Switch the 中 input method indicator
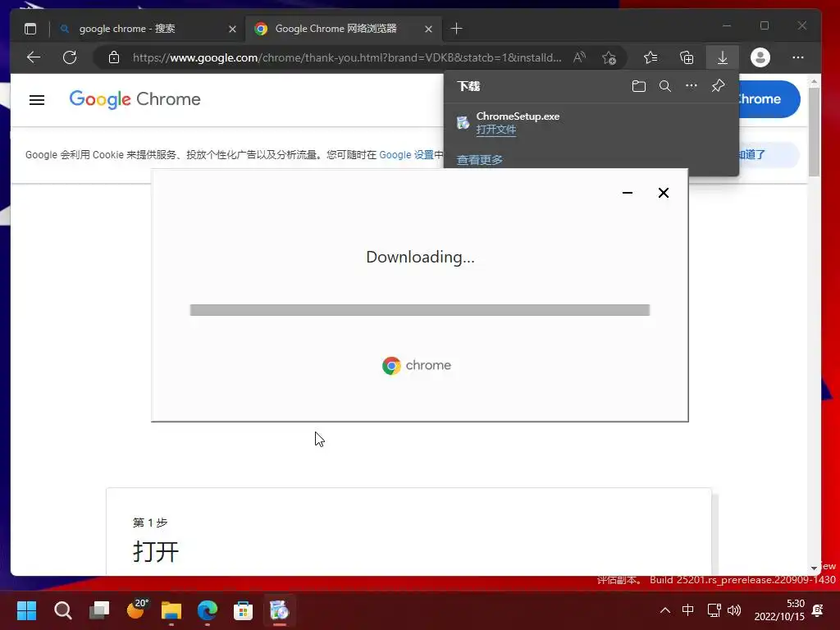Screen dimensions: 840x630 (x=688, y=610)
